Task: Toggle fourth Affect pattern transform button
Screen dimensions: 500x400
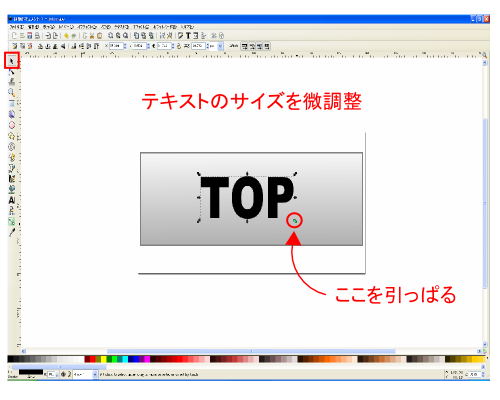Action: (x=267, y=46)
